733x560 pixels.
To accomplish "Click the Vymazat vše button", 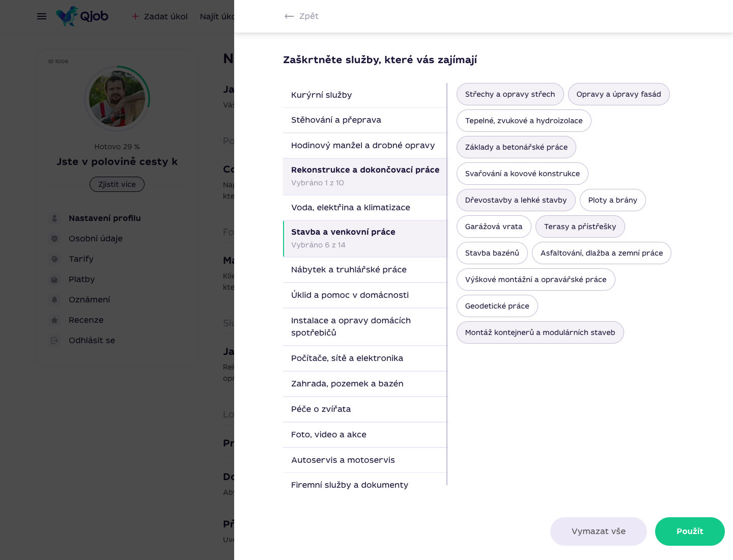I will tap(599, 531).
